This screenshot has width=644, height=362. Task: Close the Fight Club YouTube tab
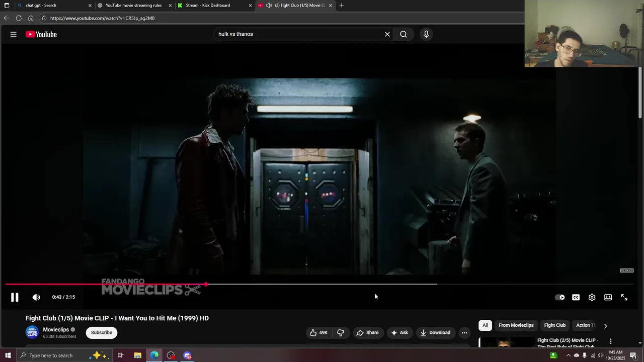[x=331, y=6]
